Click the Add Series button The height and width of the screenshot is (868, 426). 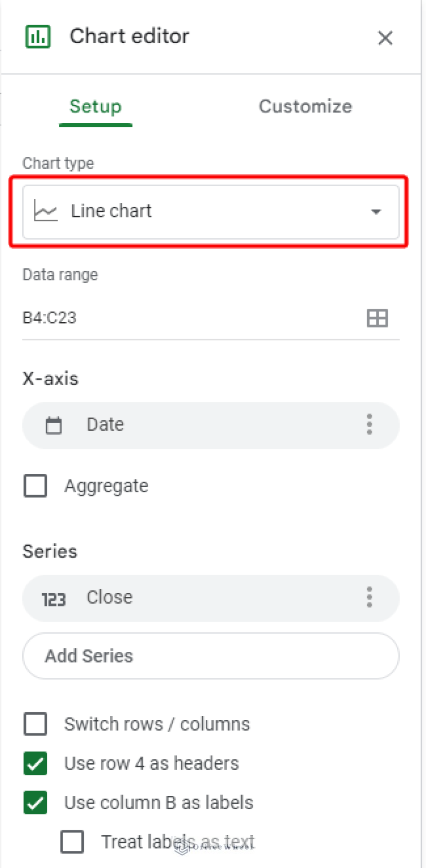[x=211, y=656]
